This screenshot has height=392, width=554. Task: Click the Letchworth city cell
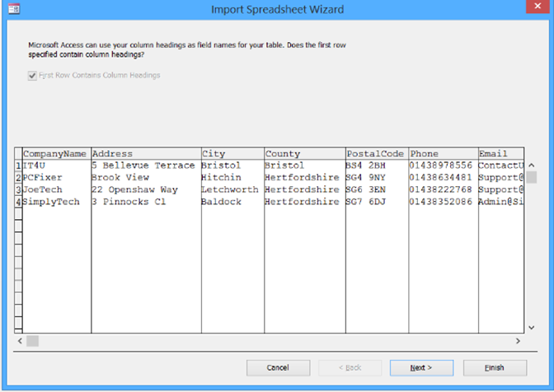tap(232, 190)
